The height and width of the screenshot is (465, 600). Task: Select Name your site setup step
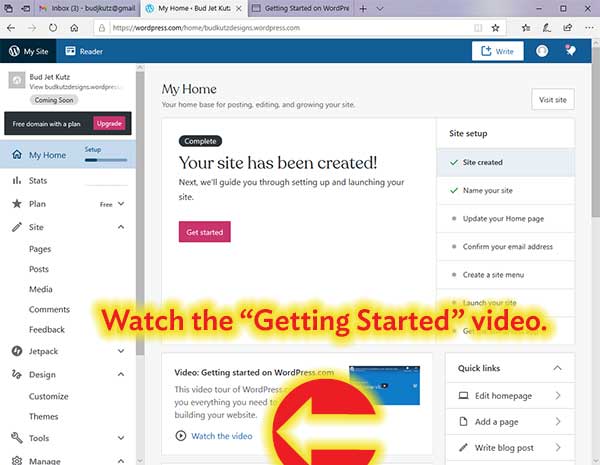pyautogui.click(x=506, y=191)
